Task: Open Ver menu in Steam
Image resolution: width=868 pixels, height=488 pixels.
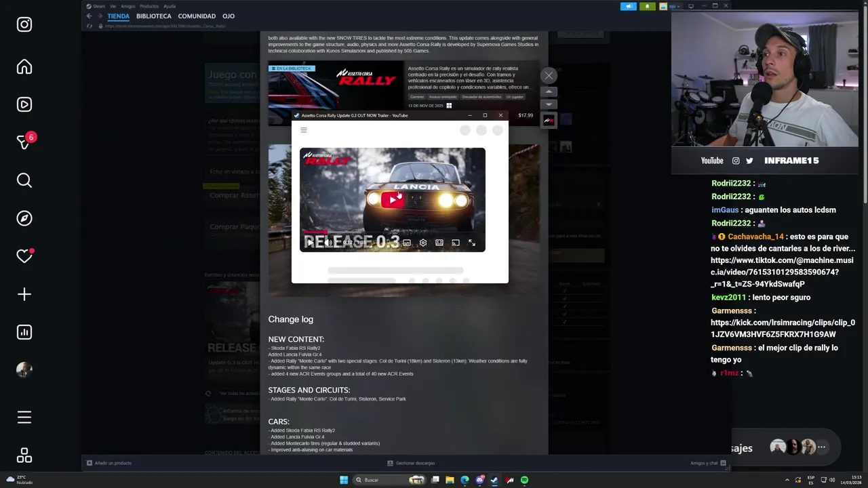Action: [x=113, y=6]
